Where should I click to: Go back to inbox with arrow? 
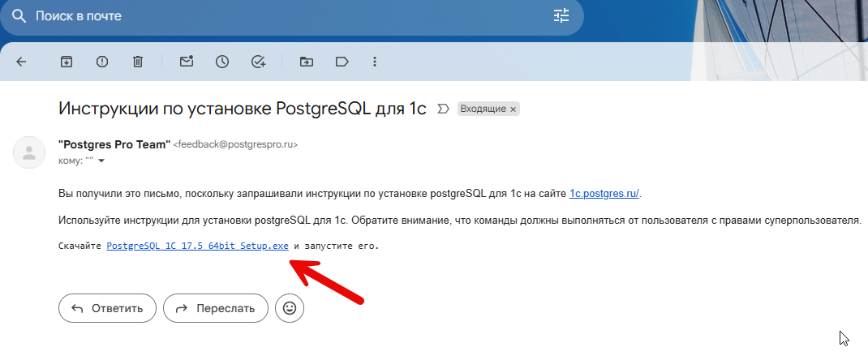click(22, 62)
